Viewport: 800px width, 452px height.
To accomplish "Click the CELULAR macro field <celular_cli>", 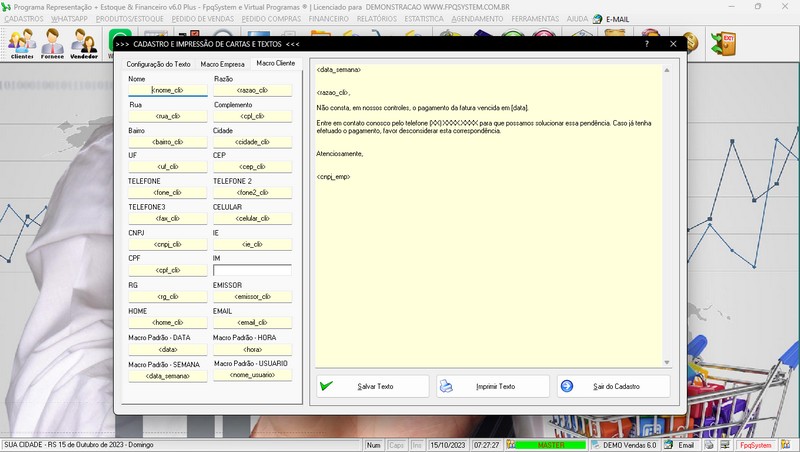I will click(x=253, y=218).
